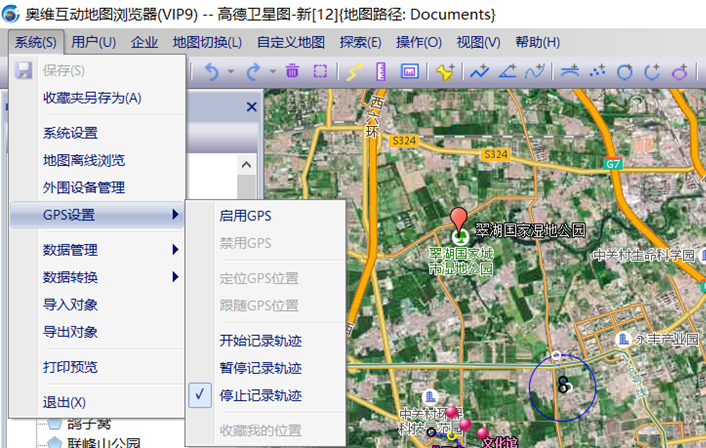706x448 pixels.
Task: Select the ruler measurement tool
Action: (381, 71)
